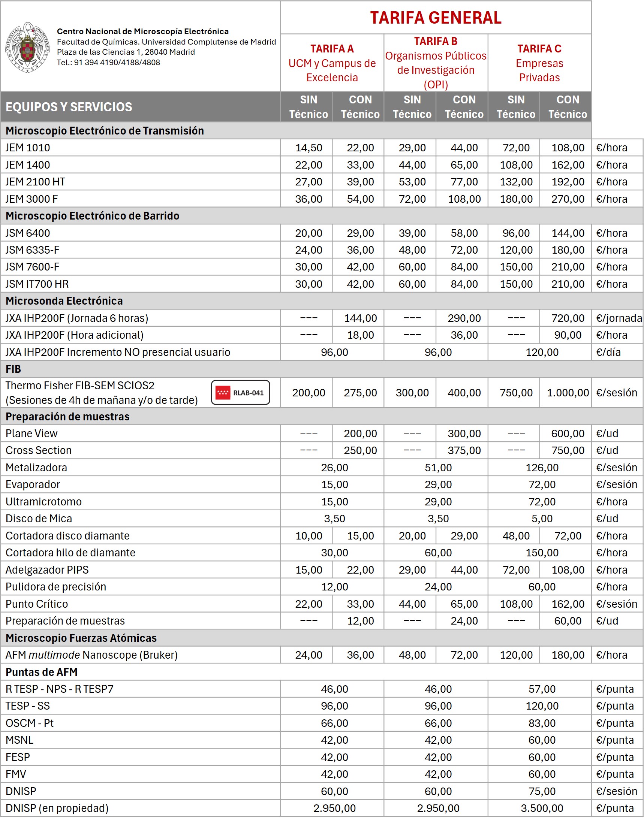Select the JEM 3000 F row label
Screen dimensions: 644x822
pyautogui.click(x=31, y=199)
